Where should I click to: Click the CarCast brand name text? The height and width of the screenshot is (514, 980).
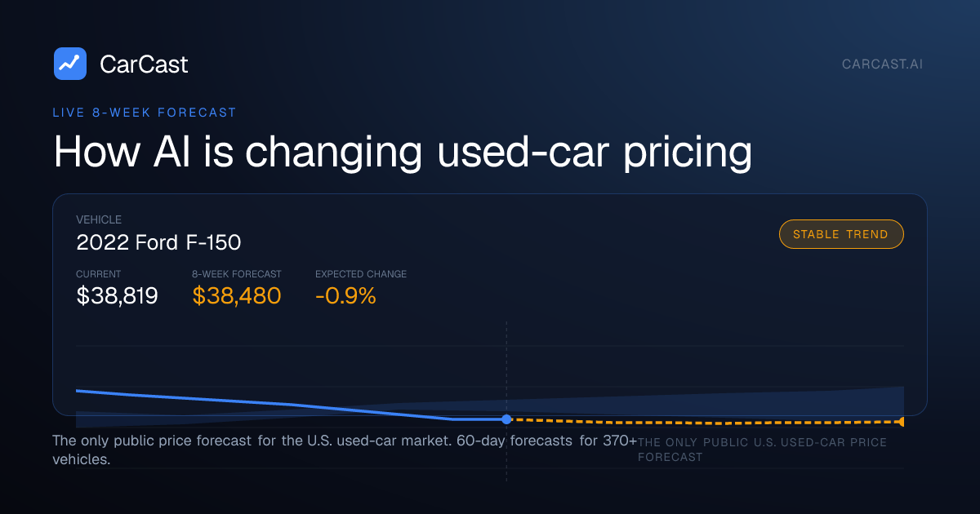144,64
